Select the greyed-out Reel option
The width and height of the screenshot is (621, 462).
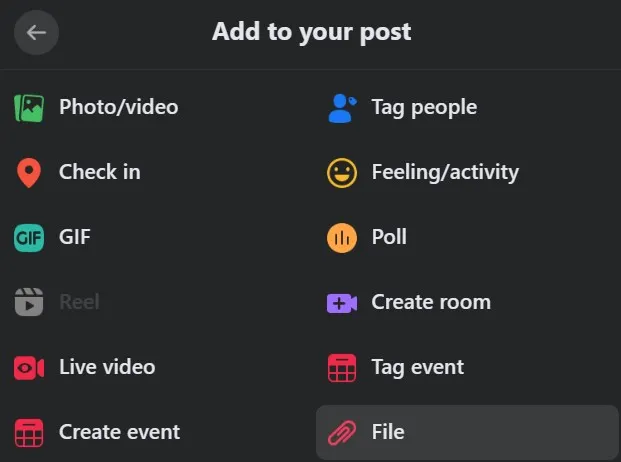79,302
